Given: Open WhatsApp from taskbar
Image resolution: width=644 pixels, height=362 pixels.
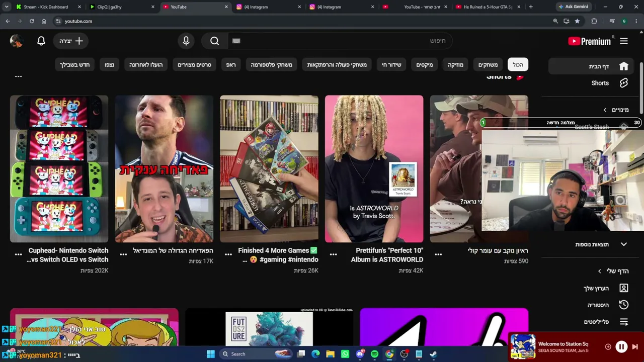Looking at the screenshot, I should 345,354.
